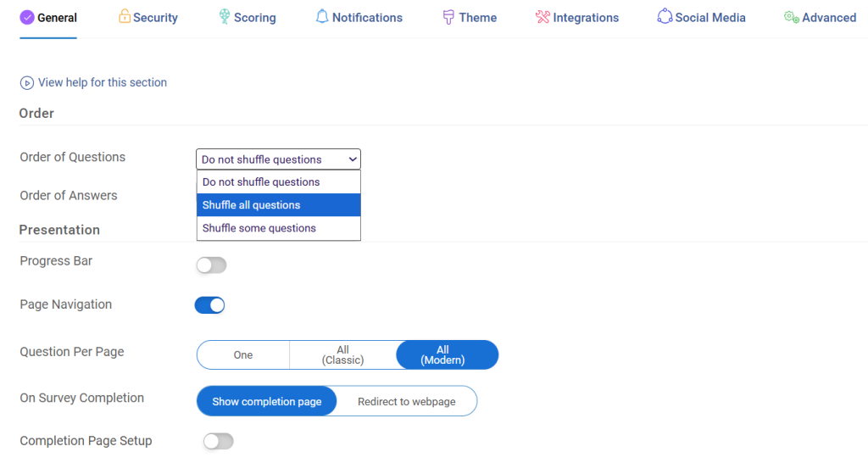The width and height of the screenshot is (868, 463).
Task: Set Question Per Page to One
Action: click(243, 355)
